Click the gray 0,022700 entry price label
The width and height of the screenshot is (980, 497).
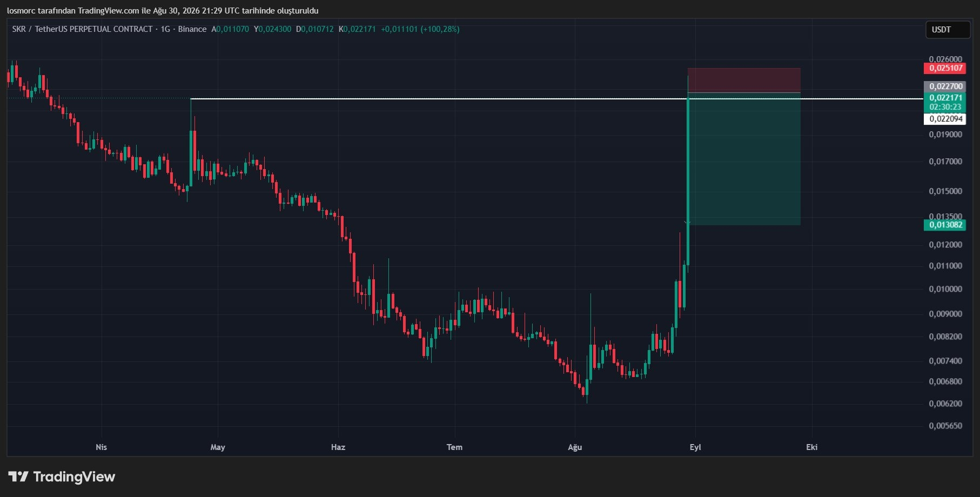point(945,86)
